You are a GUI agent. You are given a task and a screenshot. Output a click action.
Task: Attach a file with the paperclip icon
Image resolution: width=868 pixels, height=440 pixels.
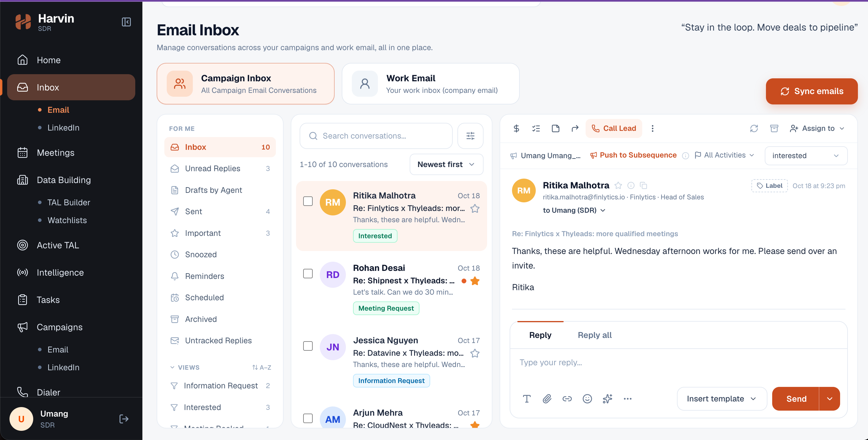tap(547, 398)
